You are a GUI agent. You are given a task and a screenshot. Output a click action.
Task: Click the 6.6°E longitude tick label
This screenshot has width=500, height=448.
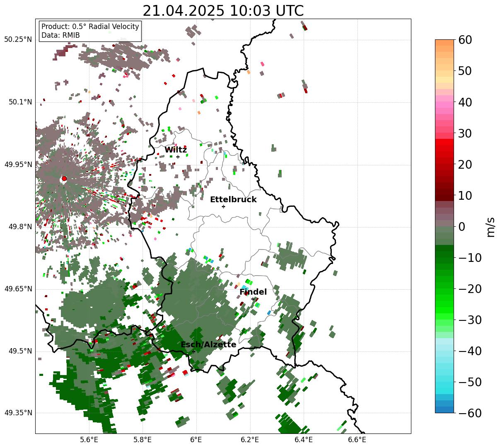point(357,440)
